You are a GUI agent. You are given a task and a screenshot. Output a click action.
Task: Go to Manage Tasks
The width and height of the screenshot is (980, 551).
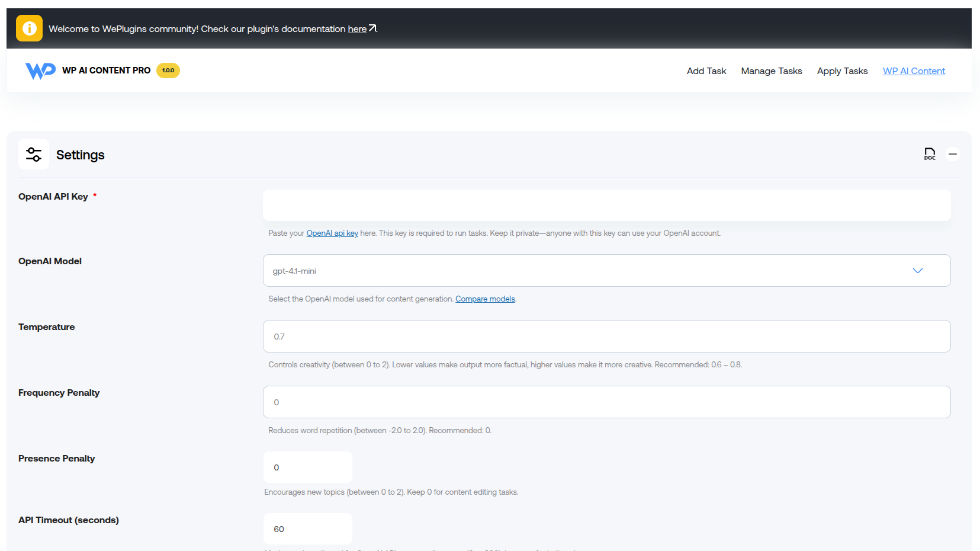tap(771, 71)
